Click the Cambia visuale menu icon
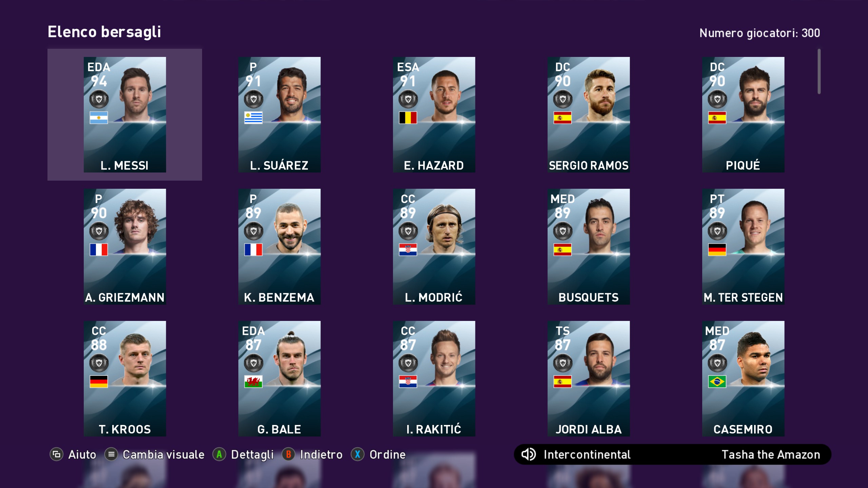This screenshot has height=488, width=868. pyautogui.click(x=111, y=454)
